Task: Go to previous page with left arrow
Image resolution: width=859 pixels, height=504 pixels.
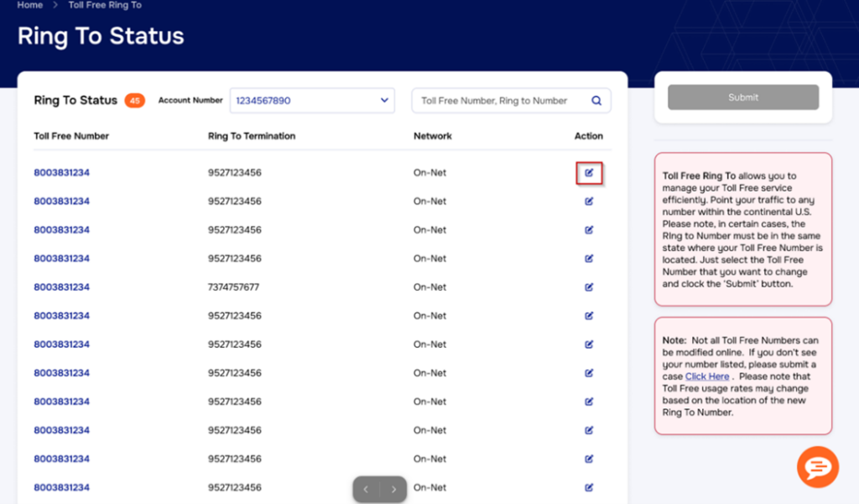Action: tap(366, 489)
